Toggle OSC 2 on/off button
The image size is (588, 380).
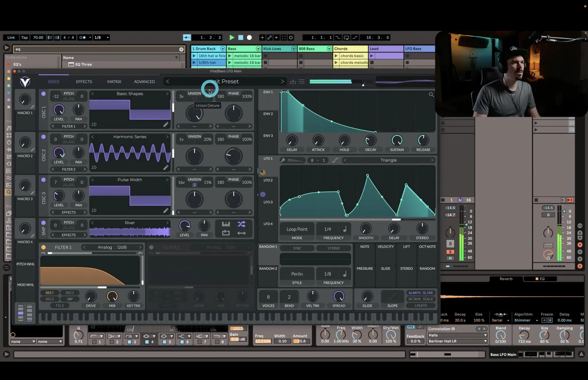pos(43,137)
